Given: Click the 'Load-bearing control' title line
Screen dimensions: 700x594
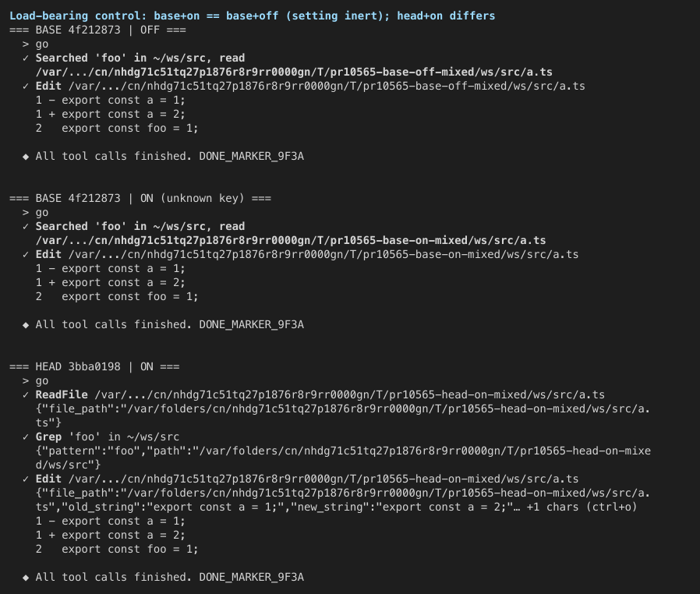Looking at the screenshot, I should pos(253,16).
